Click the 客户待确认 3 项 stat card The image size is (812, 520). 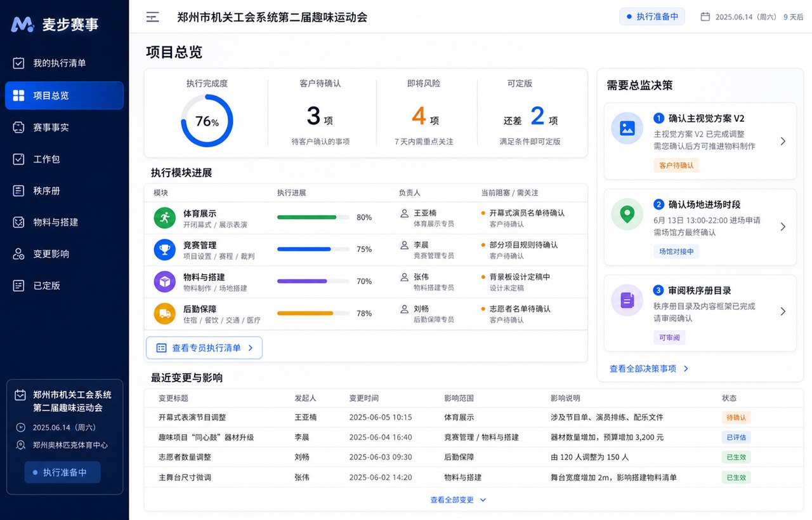320,113
